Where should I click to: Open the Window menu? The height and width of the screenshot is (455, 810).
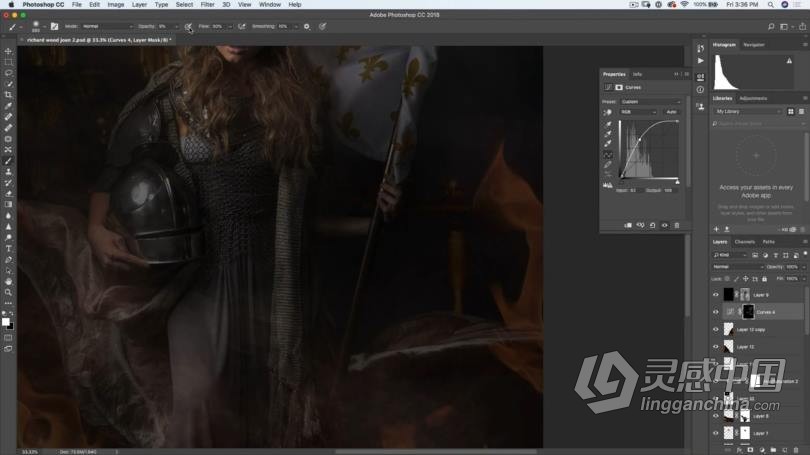[270, 5]
